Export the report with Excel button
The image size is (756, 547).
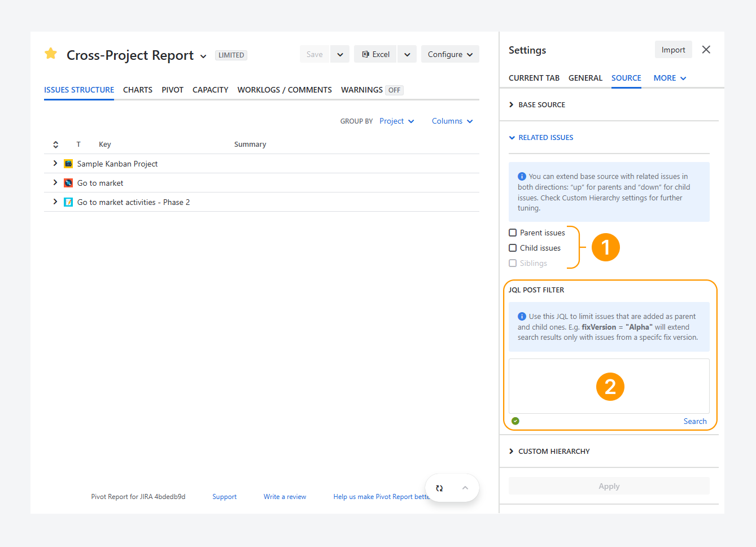point(375,54)
